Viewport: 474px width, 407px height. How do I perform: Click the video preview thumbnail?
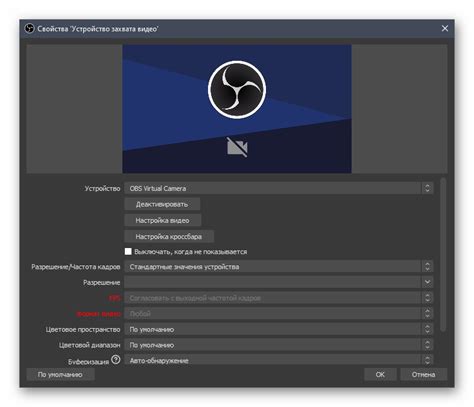(237, 109)
